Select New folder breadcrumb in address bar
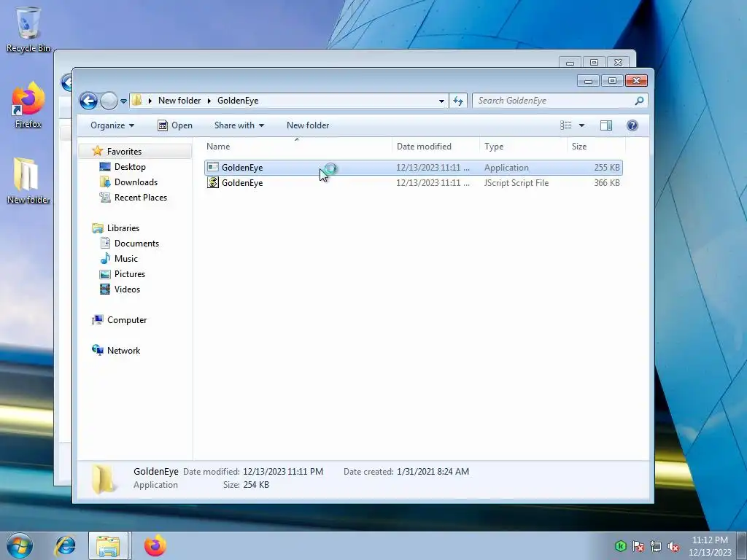747x560 pixels. pyautogui.click(x=179, y=101)
